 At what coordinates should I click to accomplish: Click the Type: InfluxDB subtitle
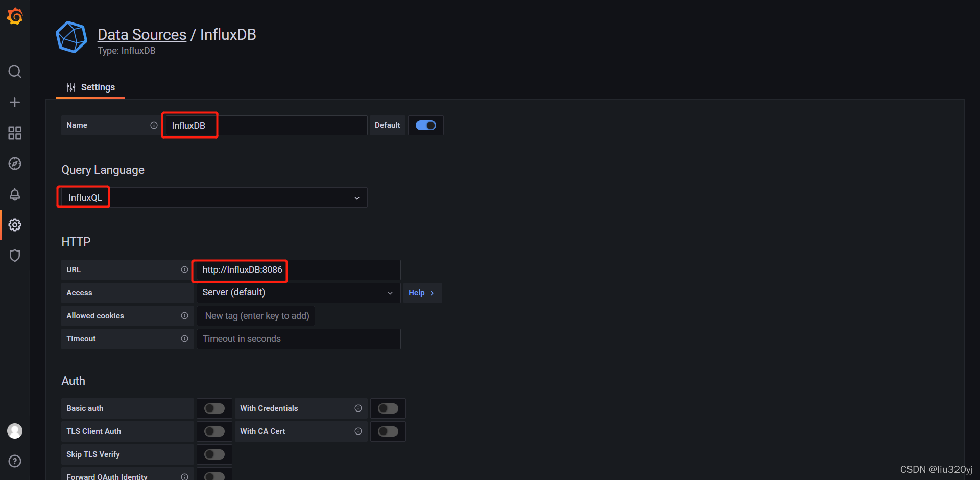pyautogui.click(x=127, y=51)
